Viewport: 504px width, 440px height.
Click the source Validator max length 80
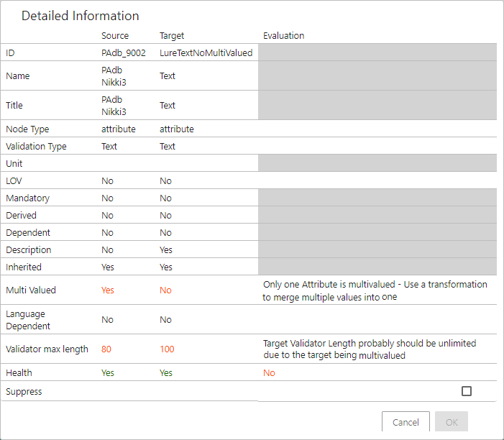coord(106,349)
